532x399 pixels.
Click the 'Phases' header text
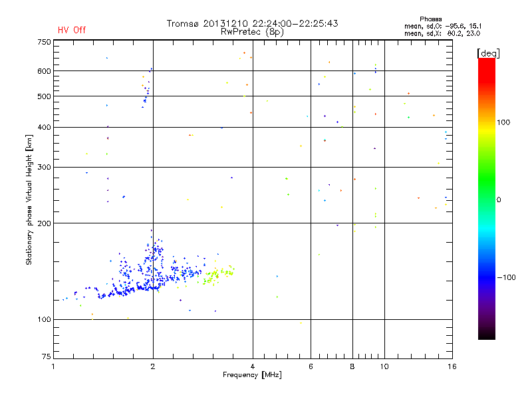coord(430,19)
